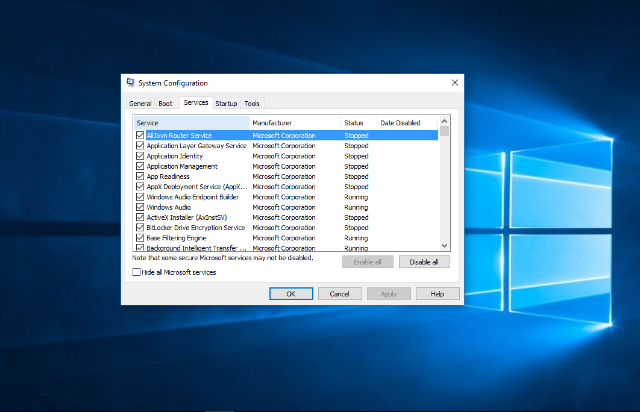
Task: Click the greyed Enable all button
Action: tap(367, 262)
